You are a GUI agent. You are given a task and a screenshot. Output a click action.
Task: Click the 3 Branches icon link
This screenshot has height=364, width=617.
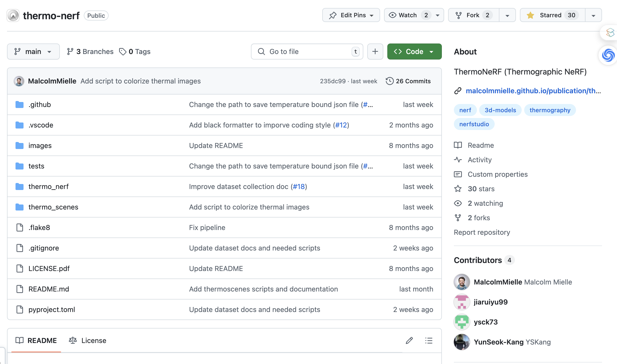[x=70, y=51]
